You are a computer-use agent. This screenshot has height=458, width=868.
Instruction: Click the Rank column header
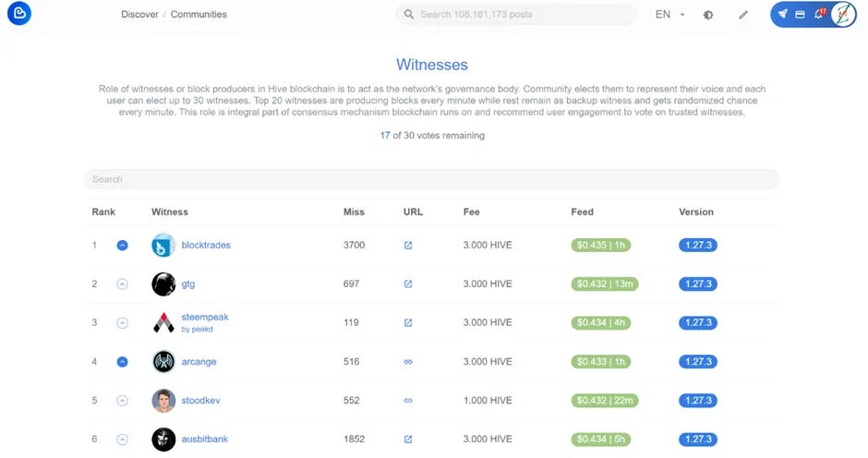coord(103,211)
